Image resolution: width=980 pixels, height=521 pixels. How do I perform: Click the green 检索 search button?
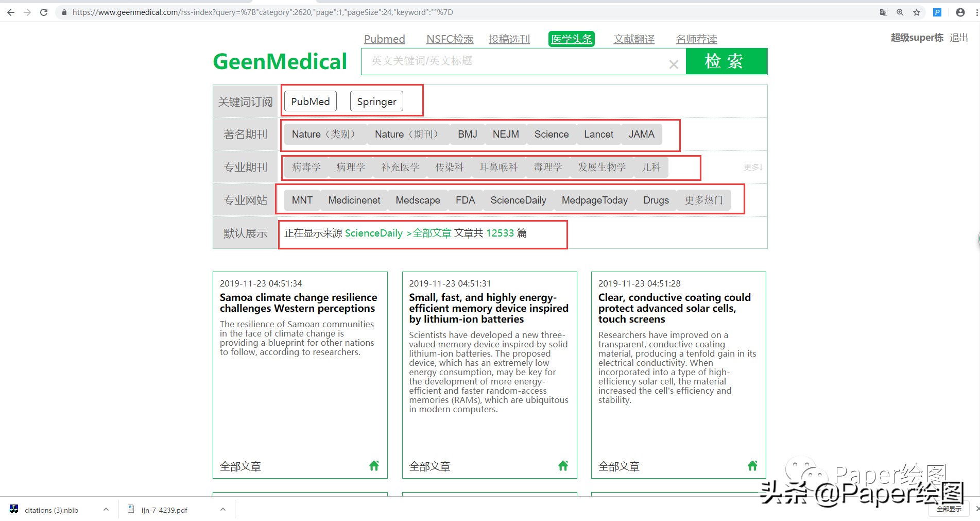(x=726, y=61)
